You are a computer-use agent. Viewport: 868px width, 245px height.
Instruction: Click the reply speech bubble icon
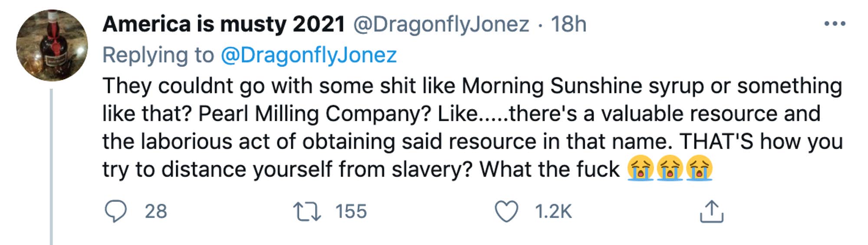[115, 212]
